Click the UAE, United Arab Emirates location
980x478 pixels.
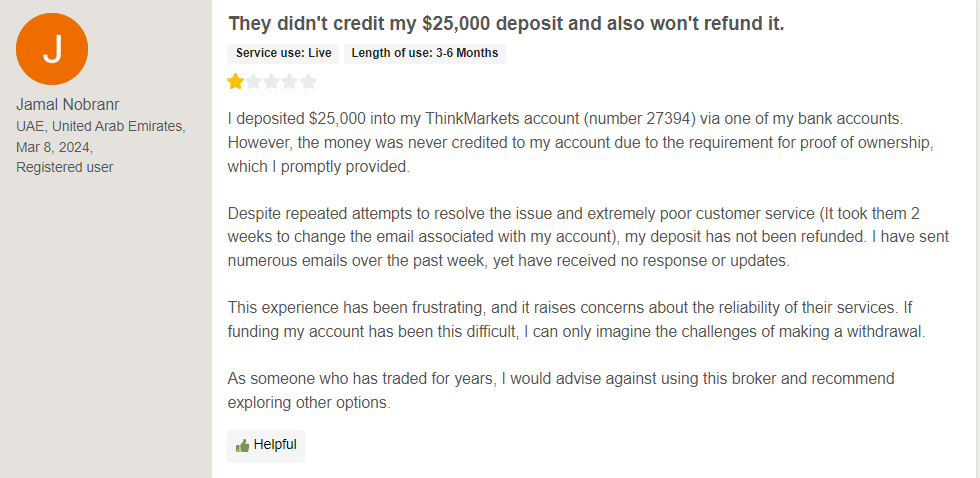pos(101,126)
